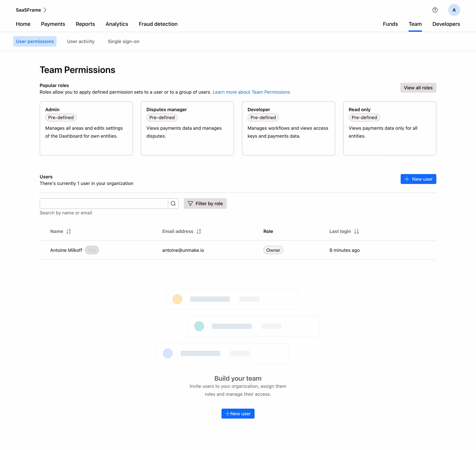Open the Filter by role dropdown
476x450 pixels.
click(205, 203)
